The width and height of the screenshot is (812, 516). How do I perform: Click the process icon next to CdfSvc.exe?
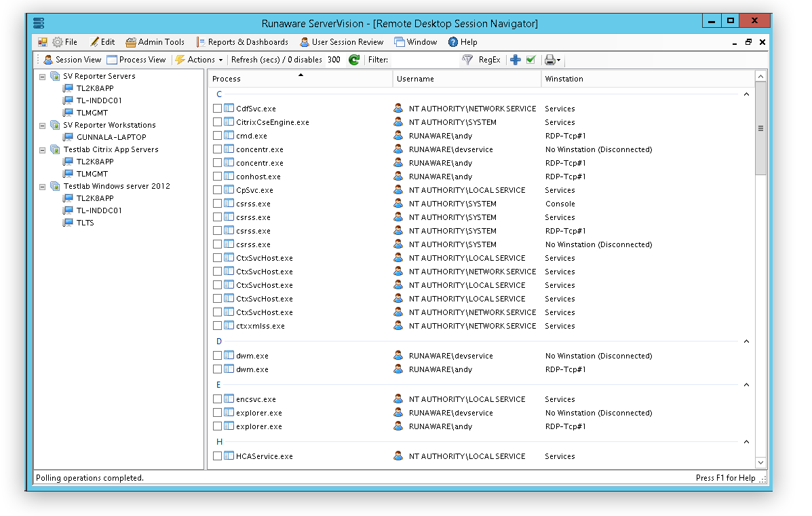pos(229,108)
